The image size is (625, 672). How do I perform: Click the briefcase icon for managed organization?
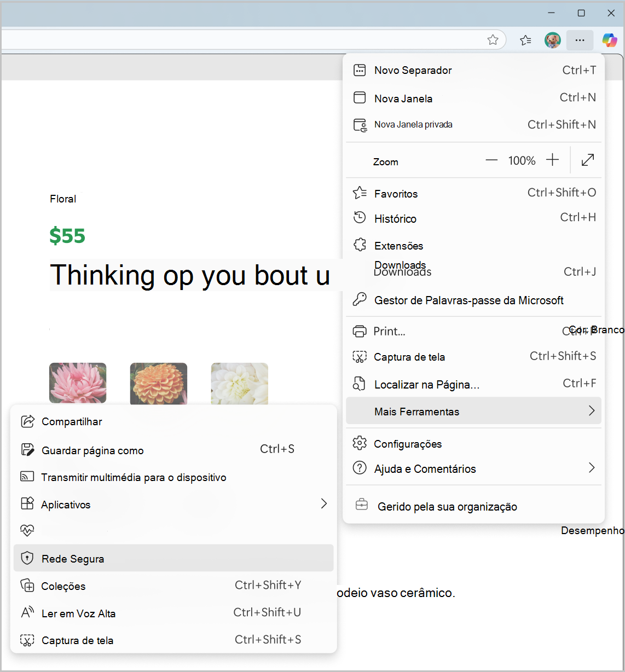click(362, 505)
